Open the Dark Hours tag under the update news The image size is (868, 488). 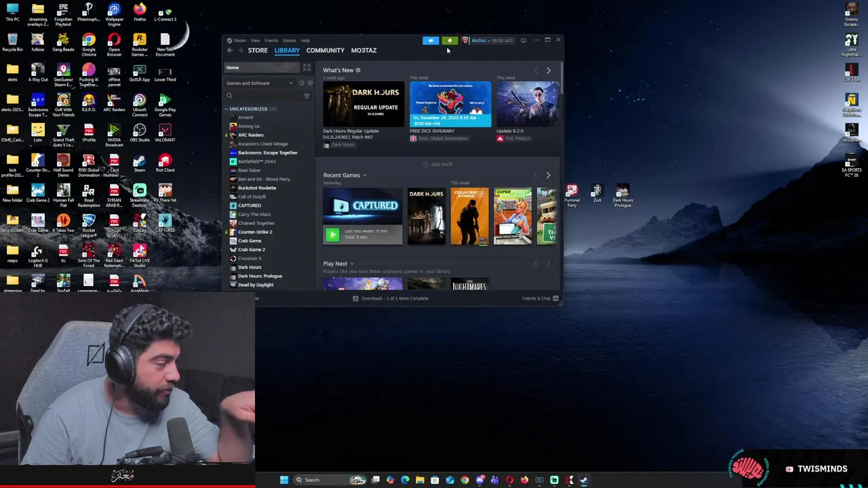click(x=339, y=145)
